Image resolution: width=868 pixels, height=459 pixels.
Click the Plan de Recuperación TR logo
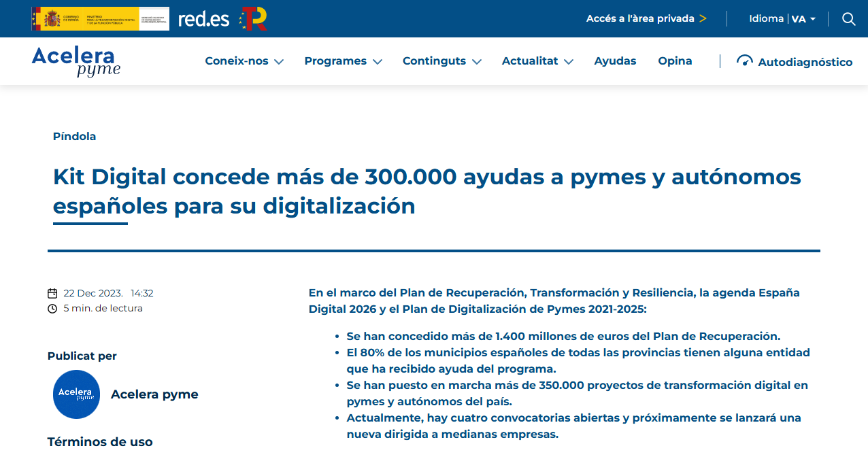point(253,19)
